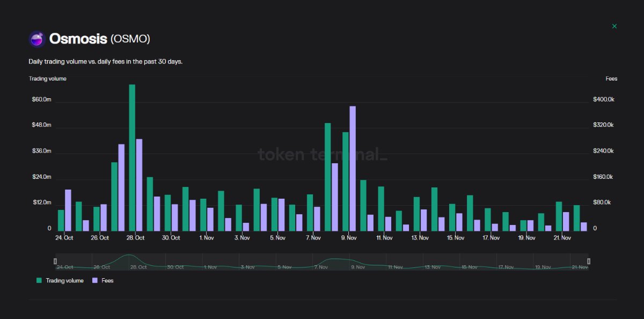Select the 21. Nov fees bar
Viewport: 644px width, 319px height.
tap(566, 222)
